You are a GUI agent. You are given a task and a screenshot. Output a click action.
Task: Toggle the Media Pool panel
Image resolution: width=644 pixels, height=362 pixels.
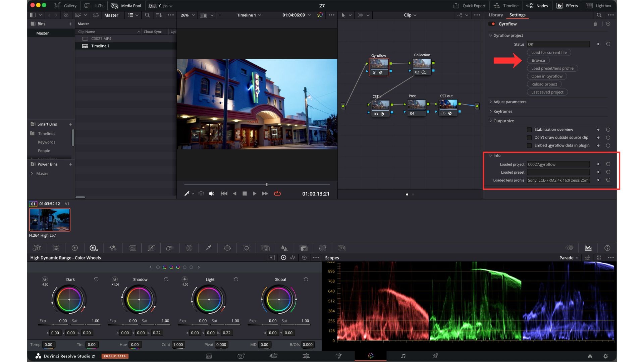(x=126, y=6)
